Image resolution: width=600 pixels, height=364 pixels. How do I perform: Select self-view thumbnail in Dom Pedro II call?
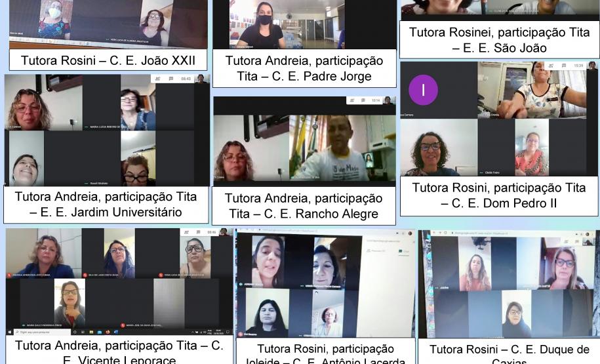tap(592, 66)
